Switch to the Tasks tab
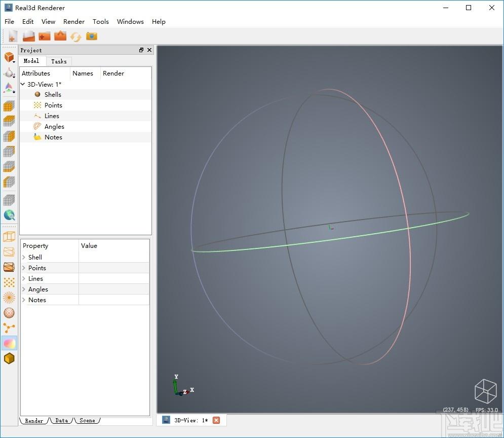Image resolution: width=504 pixels, height=438 pixels. [x=59, y=61]
